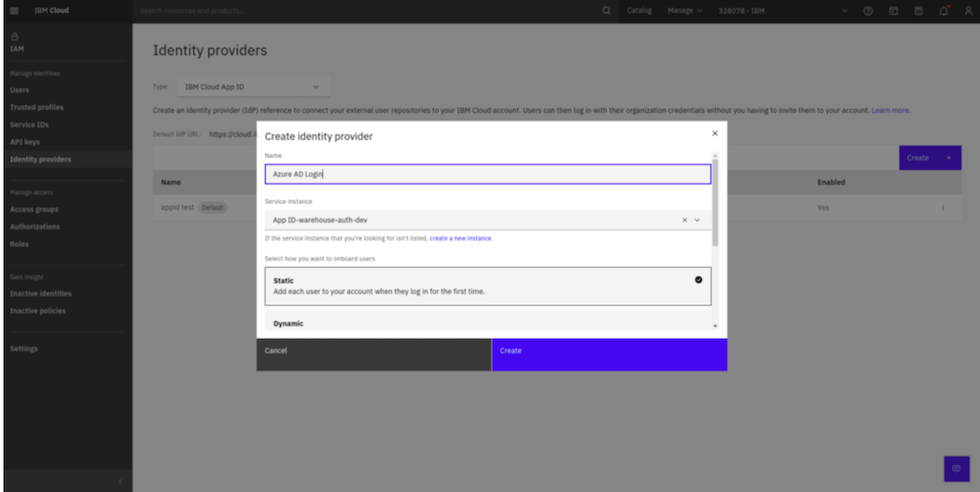Go to Users in sidebar
The height and width of the screenshot is (492, 980).
tap(20, 90)
